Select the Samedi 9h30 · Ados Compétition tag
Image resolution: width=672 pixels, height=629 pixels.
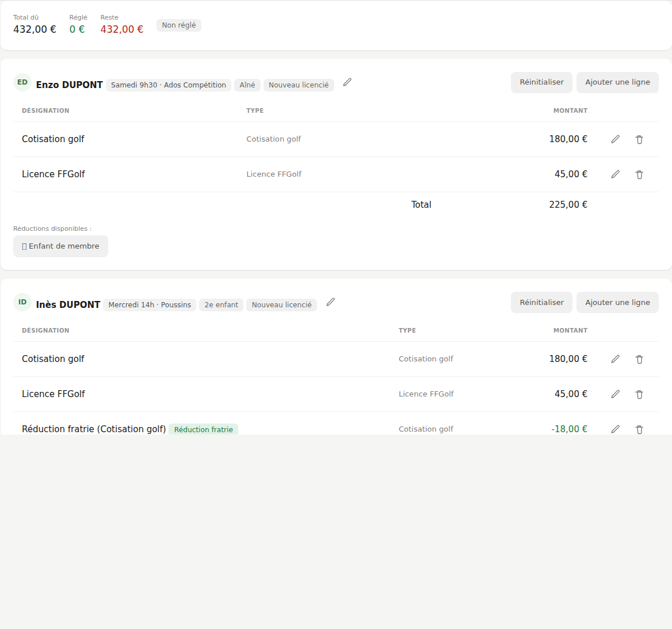[x=169, y=85]
